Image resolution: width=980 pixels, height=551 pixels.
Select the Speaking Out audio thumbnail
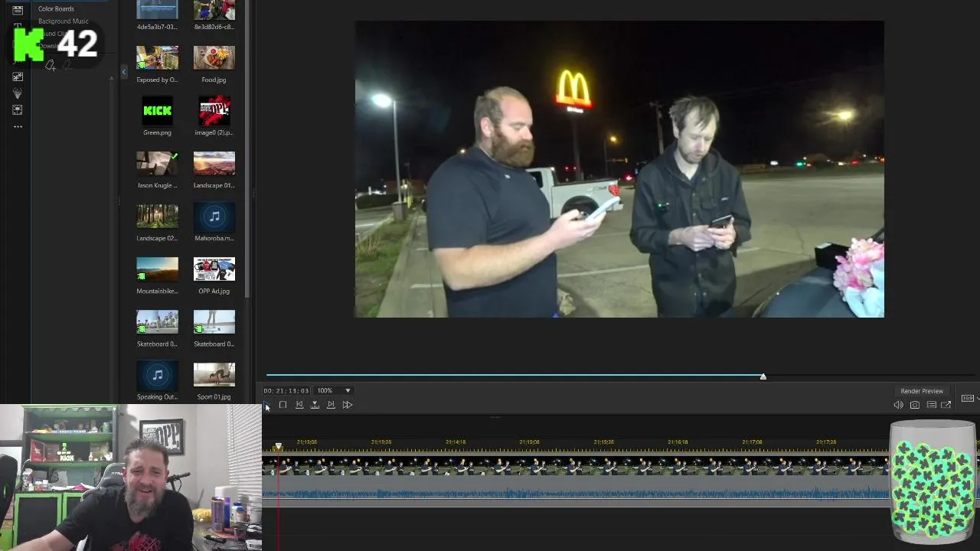pos(157,375)
